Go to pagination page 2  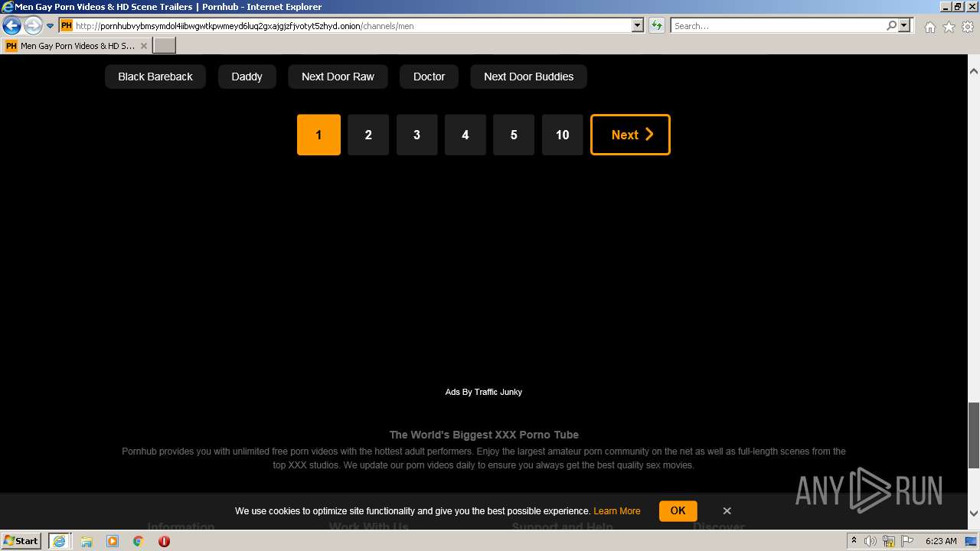tap(368, 135)
